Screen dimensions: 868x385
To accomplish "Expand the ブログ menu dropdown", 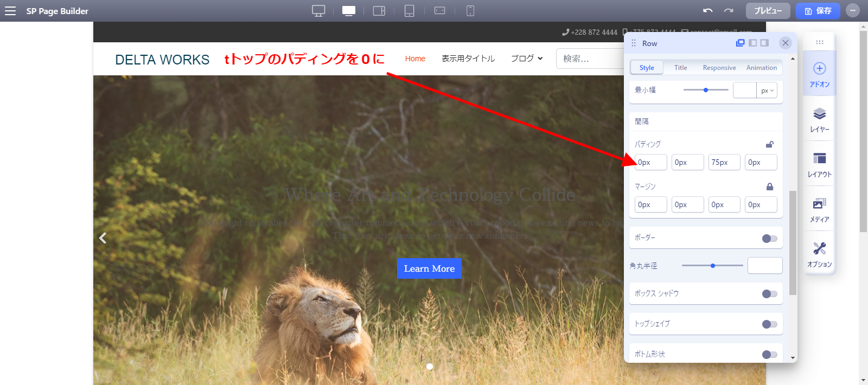I will [x=526, y=59].
